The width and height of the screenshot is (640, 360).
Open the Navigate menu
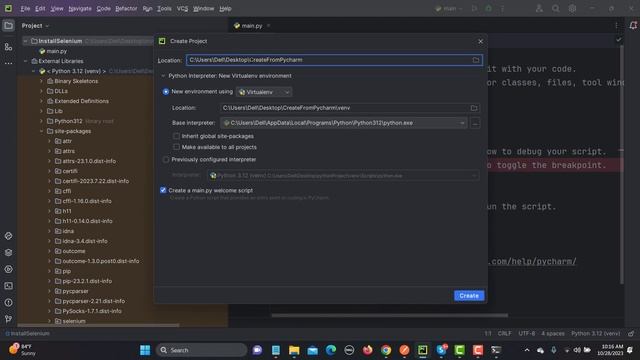[80, 8]
